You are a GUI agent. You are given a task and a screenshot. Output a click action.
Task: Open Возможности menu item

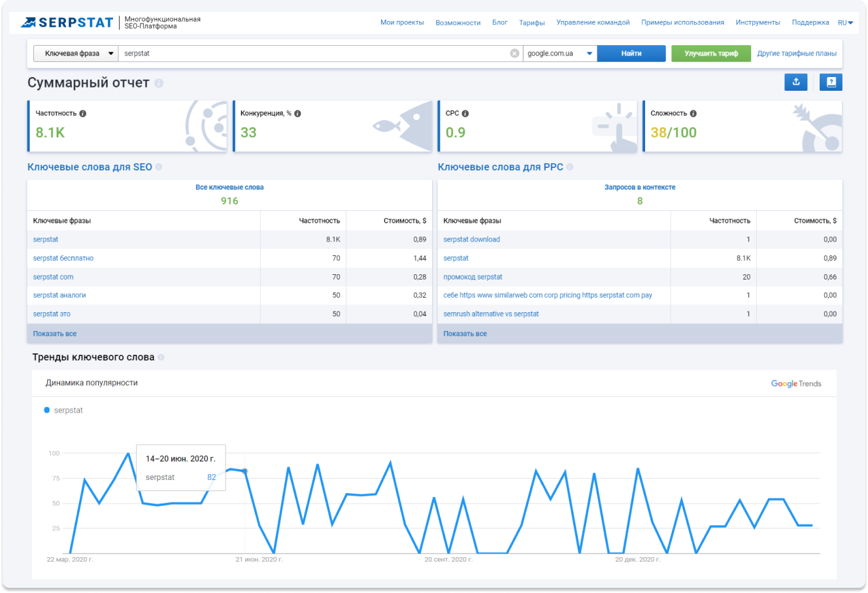tap(458, 23)
